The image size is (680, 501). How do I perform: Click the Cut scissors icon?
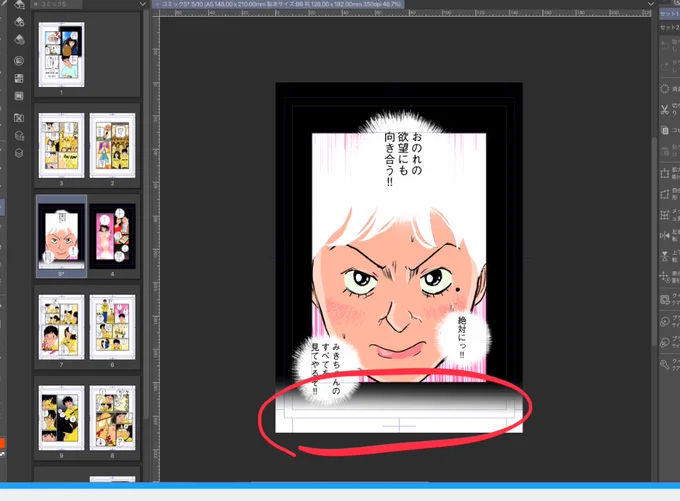(x=665, y=110)
